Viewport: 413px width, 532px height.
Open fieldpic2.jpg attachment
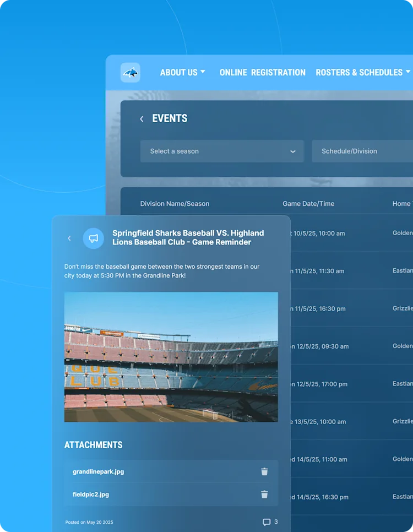pos(91,495)
